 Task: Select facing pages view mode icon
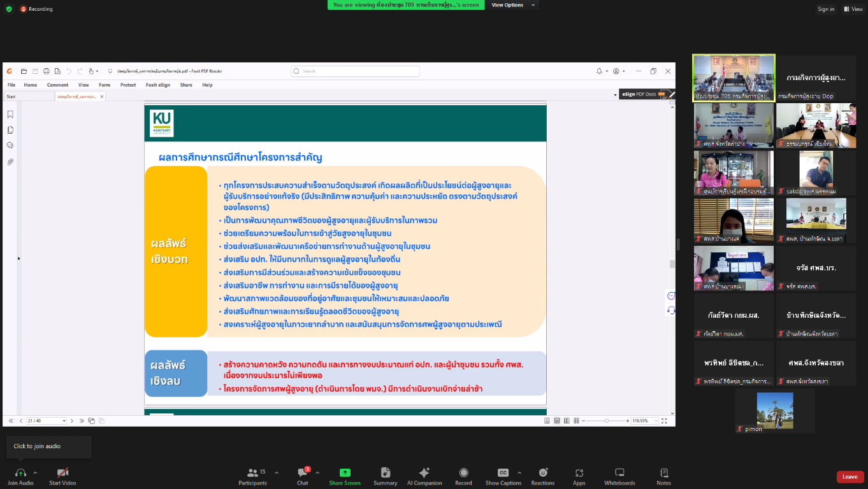point(567,421)
